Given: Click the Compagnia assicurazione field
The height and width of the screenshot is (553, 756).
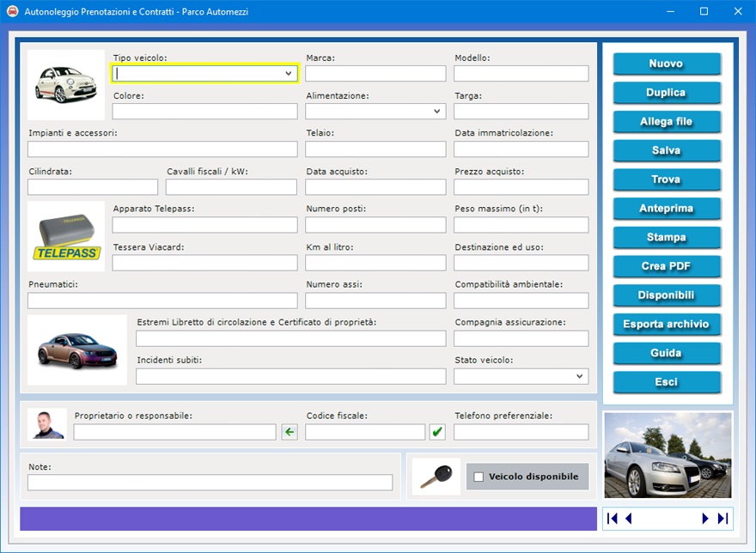Looking at the screenshot, I should (521, 338).
